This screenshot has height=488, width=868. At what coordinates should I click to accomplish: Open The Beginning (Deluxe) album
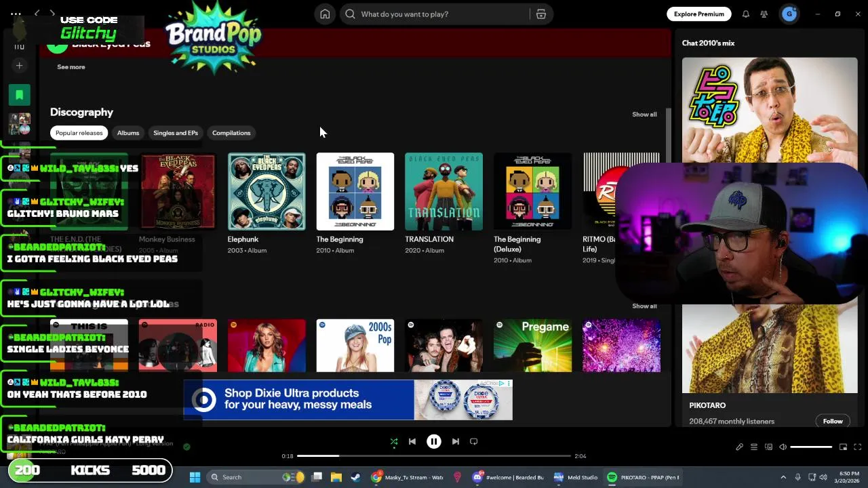pyautogui.click(x=533, y=192)
